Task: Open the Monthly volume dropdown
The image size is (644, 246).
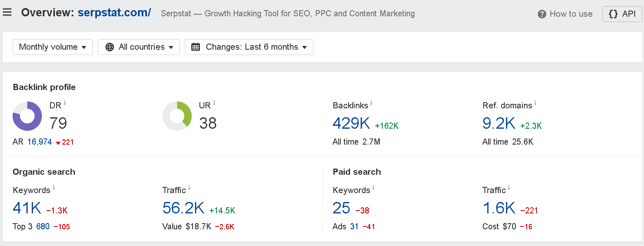Action: [53, 47]
